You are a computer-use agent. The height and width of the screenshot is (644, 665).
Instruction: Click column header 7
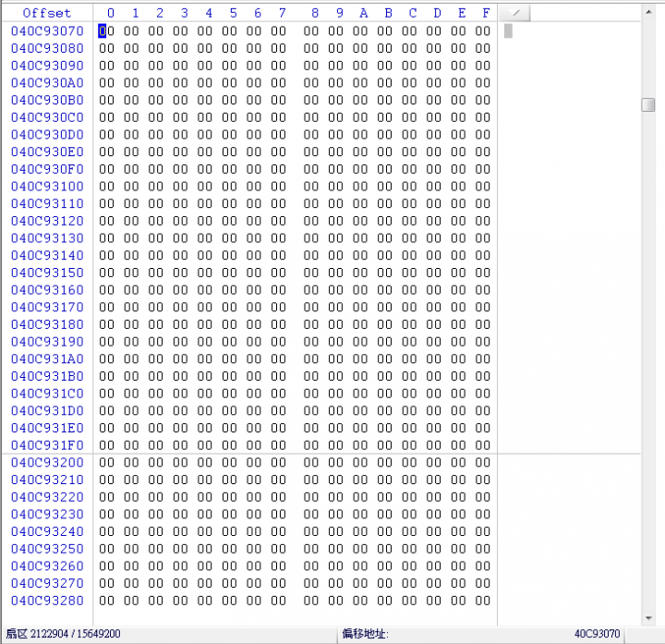282,13
